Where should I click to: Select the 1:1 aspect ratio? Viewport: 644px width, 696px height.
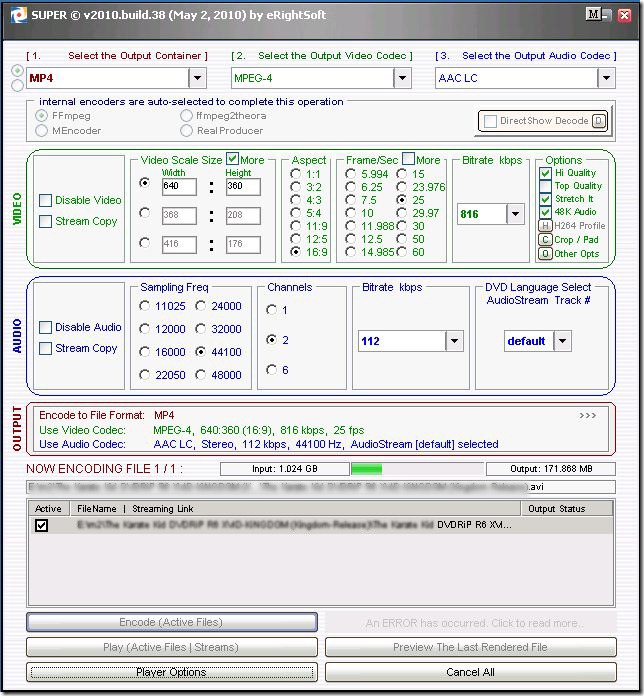(295, 174)
